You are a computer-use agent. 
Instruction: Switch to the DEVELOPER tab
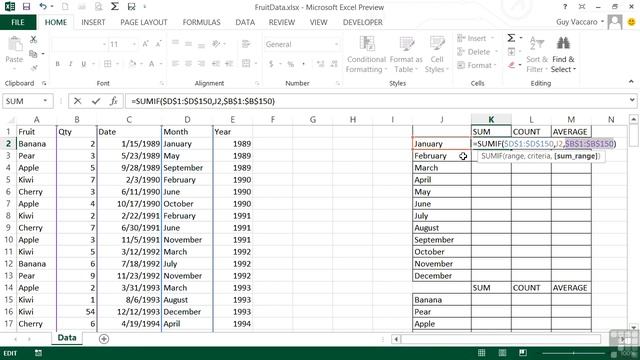coord(363,22)
